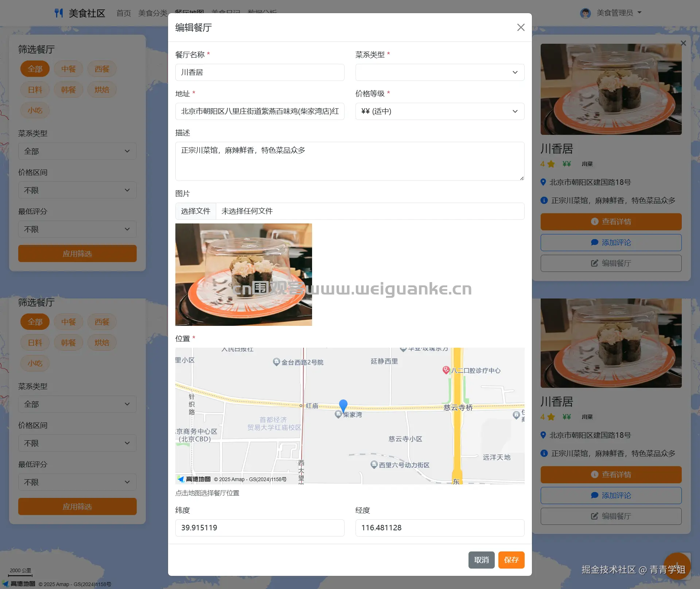Click 八二口腔诊疗中心 marker on the map
700x589 pixels.
tap(446, 370)
